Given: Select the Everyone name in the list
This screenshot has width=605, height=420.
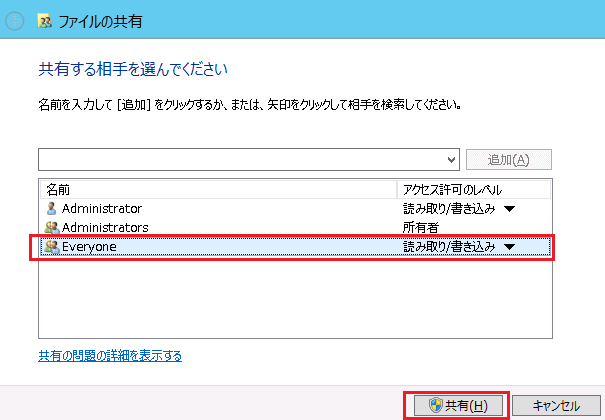Looking at the screenshot, I should (x=89, y=247).
